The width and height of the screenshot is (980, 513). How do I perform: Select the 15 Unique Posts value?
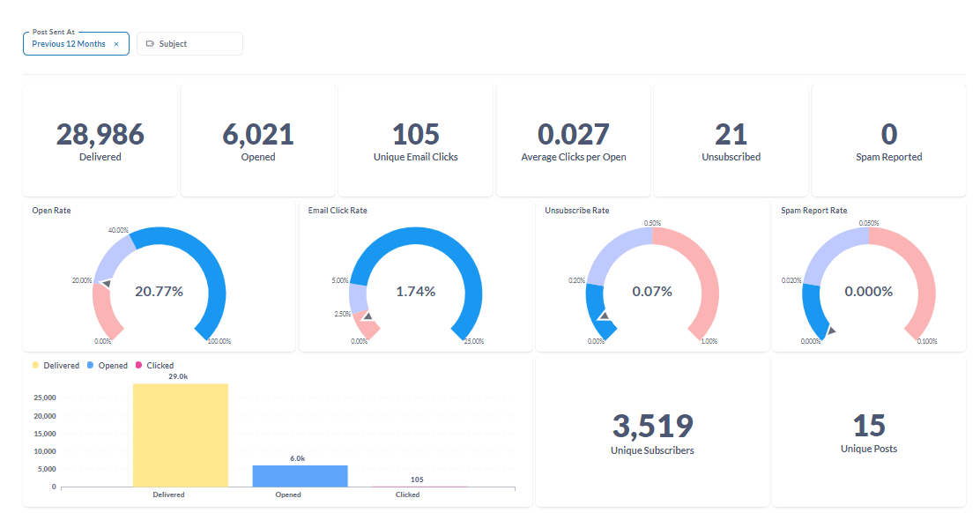(868, 426)
